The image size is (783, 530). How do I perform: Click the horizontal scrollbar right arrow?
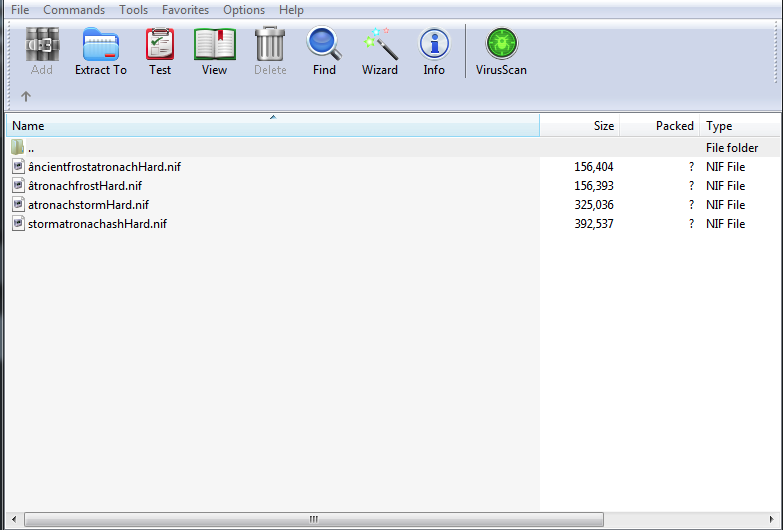772,520
